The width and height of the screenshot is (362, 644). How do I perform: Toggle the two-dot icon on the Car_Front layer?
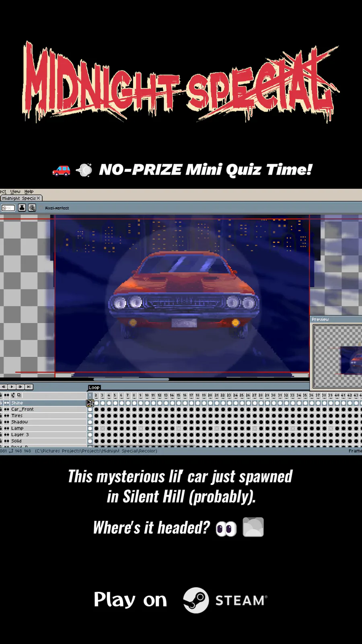6,409
